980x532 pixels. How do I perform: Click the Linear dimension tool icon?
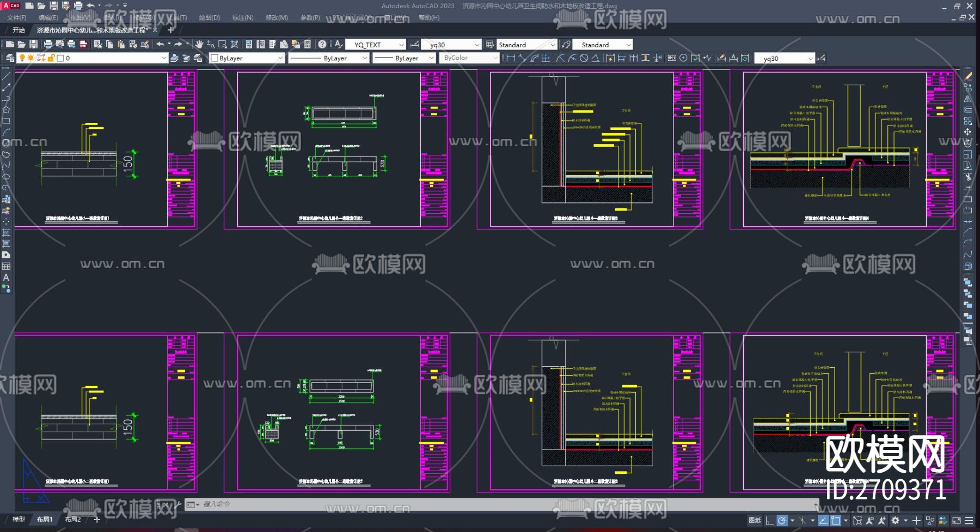tap(511, 58)
